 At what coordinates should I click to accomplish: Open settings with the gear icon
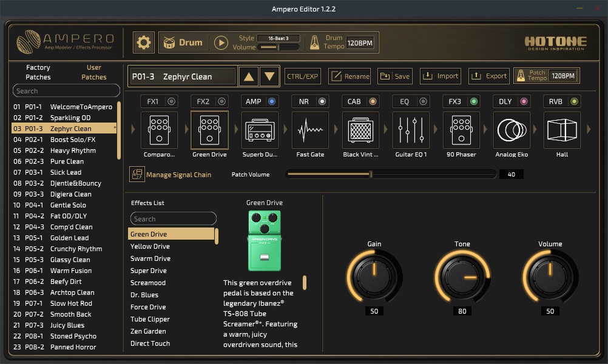pos(143,42)
